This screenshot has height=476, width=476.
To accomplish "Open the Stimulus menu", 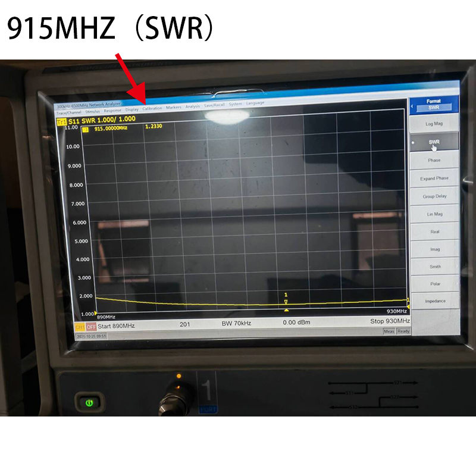I will click(93, 111).
